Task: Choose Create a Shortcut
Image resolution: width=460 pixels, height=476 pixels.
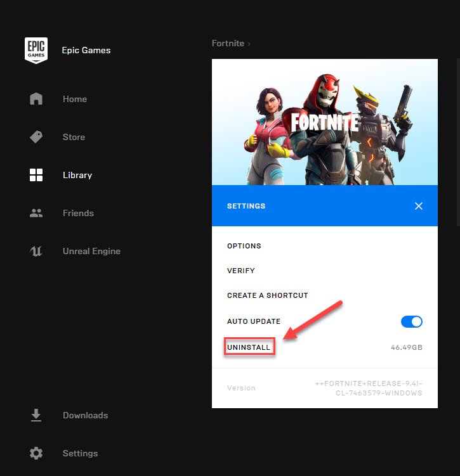Action: [267, 295]
